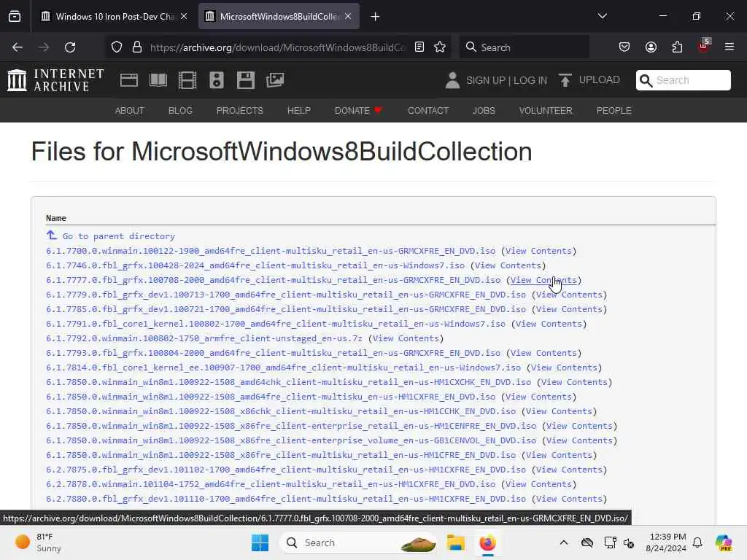Open Copilot preview icon in taskbar

pyautogui.click(x=724, y=542)
